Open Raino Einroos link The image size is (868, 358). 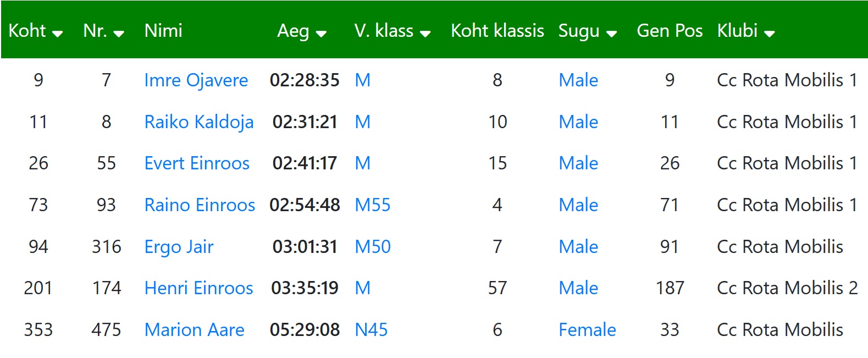pyautogui.click(x=200, y=205)
